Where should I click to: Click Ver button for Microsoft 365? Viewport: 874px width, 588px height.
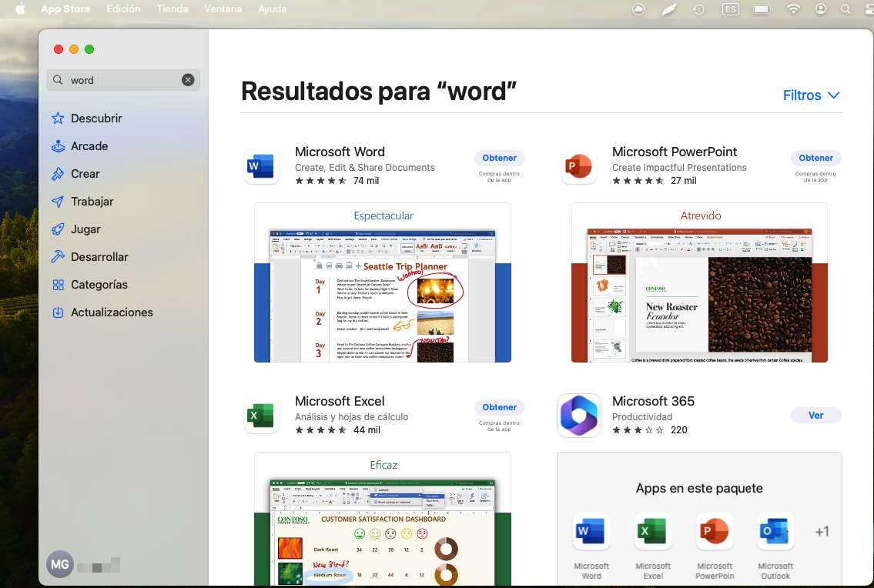pyautogui.click(x=815, y=416)
